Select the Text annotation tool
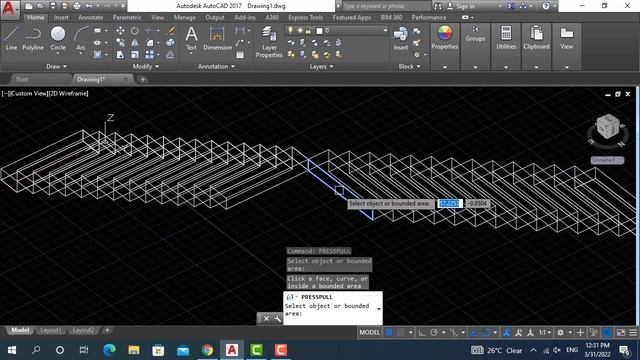The width and height of the screenshot is (640, 360). pos(191,39)
